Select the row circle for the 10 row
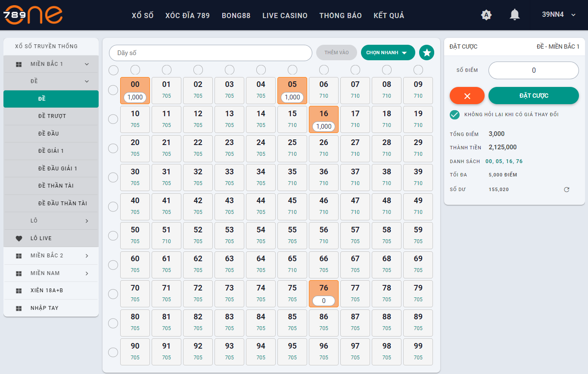588x374 pixels. pos(113,119)
